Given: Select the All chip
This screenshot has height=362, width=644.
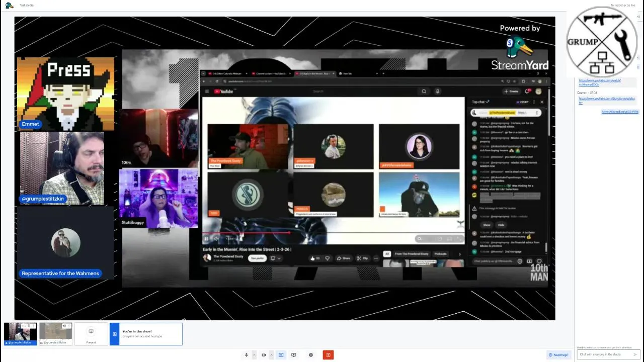Looking at the screenshot, I should pyautogui.click(x=387, y=254).
